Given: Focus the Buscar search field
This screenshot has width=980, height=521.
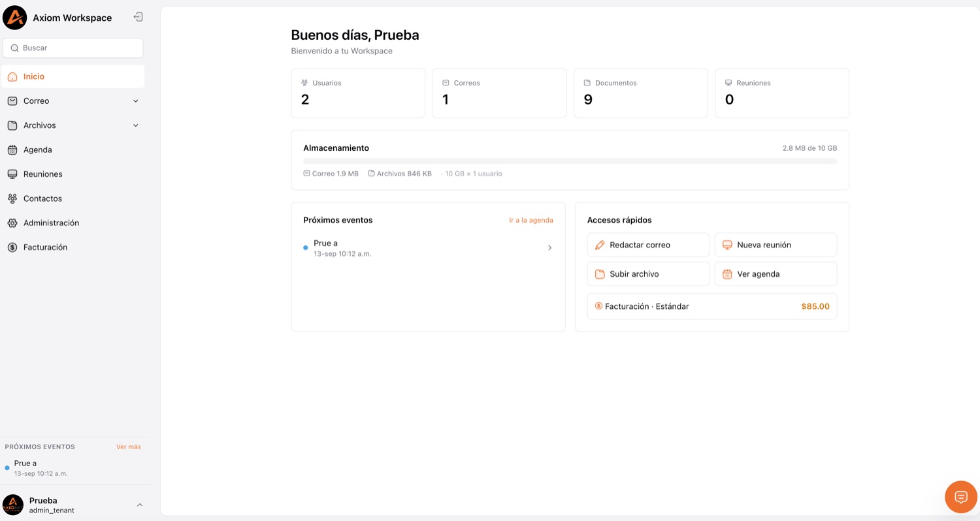Looking at the screenshot, I should click(x=73, y=48).
